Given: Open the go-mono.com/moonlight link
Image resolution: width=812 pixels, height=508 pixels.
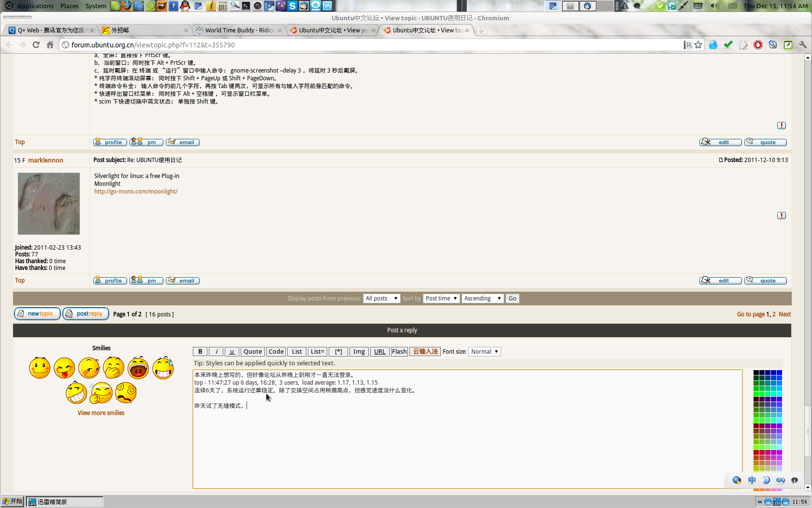Looking at the screenshot, I should (x=136, y=191).
